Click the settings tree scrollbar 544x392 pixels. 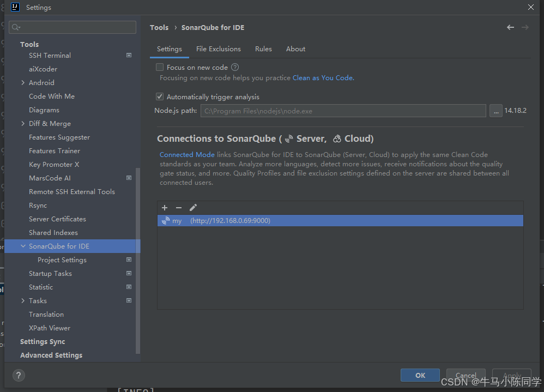coord(138,260)
